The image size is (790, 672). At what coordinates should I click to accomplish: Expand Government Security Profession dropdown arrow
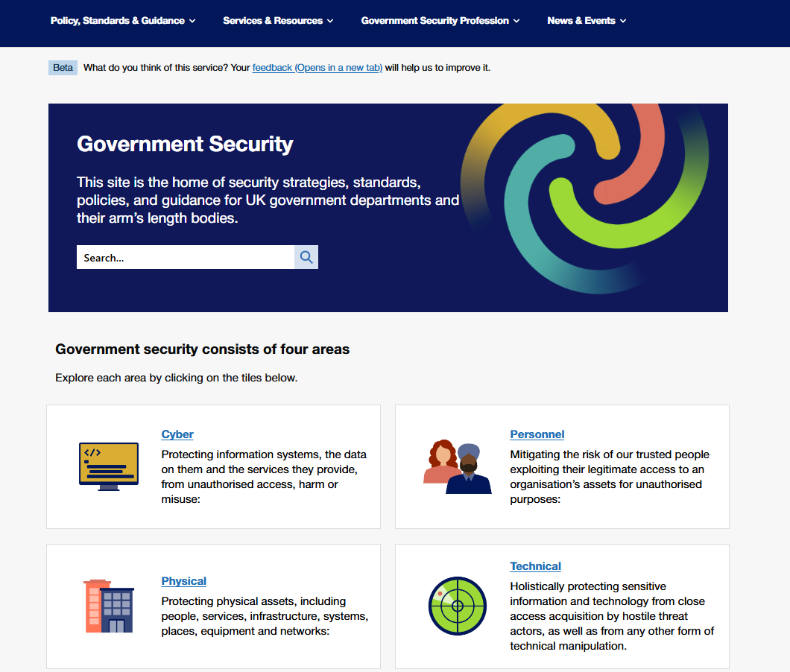(516, 21)
